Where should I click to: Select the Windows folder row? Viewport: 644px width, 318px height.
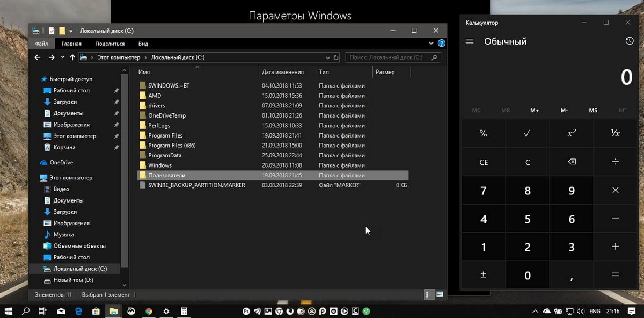pyautogui.click(x=273, y=165)
